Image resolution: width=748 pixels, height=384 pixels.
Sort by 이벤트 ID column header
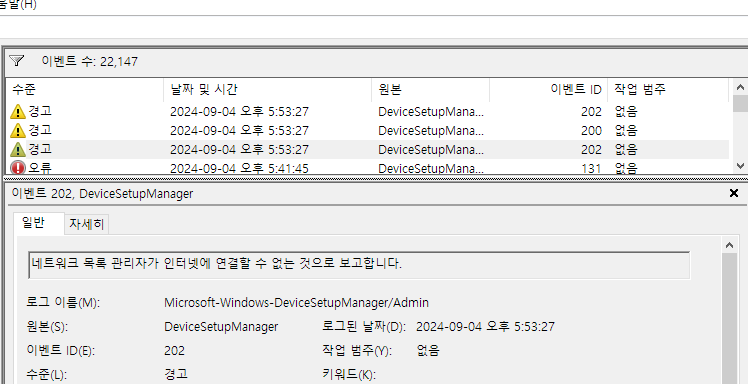549,89
